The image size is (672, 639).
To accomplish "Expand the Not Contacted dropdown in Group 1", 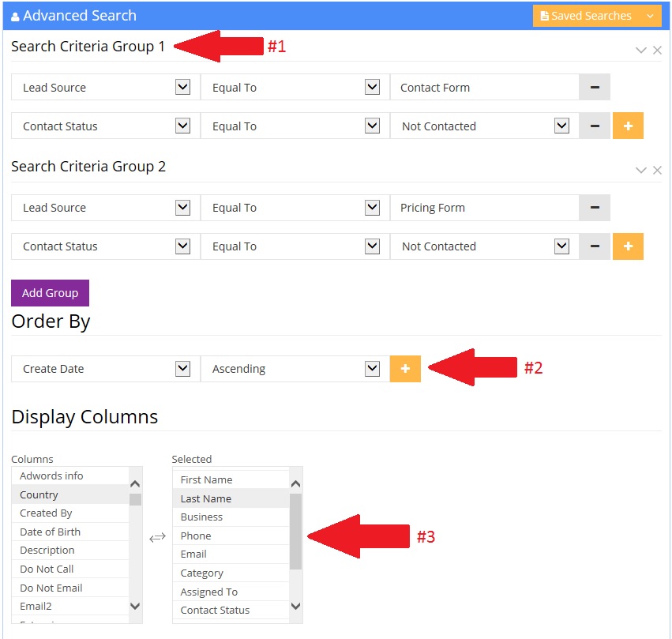I will pyautogui.click(x=561, y=126).
